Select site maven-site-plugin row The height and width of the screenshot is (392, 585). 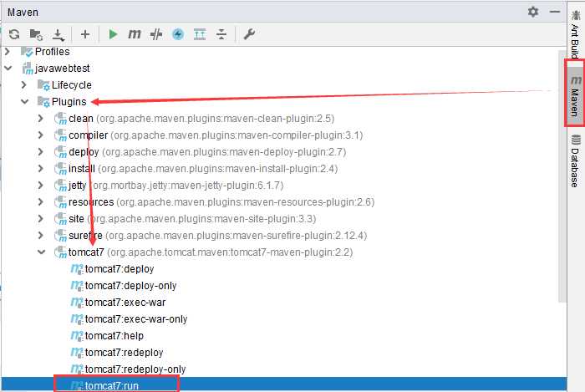[192, 218]
